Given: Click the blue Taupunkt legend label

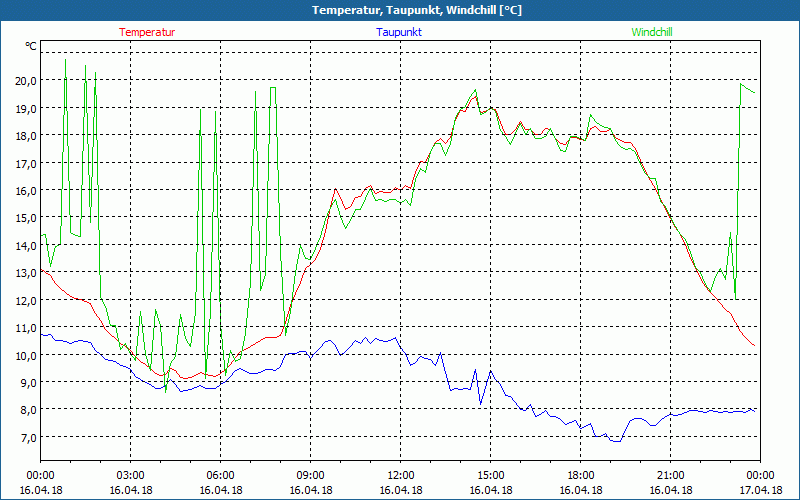Looking at the screenshot, I should (x=400, y=32).
